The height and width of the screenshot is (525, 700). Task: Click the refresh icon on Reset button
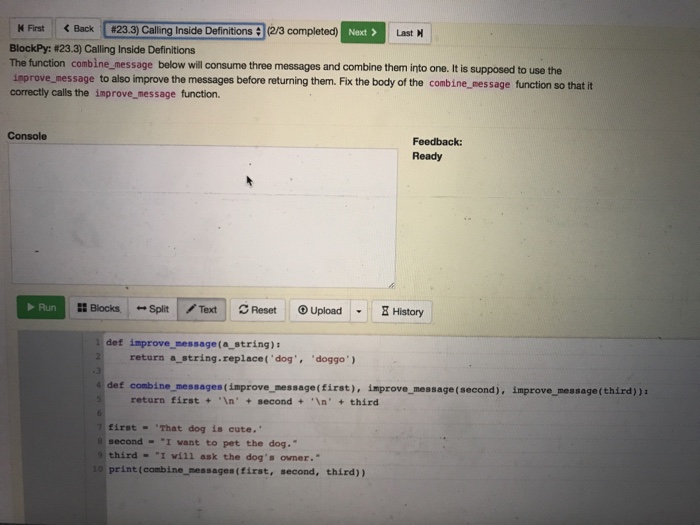pos(243,309)
